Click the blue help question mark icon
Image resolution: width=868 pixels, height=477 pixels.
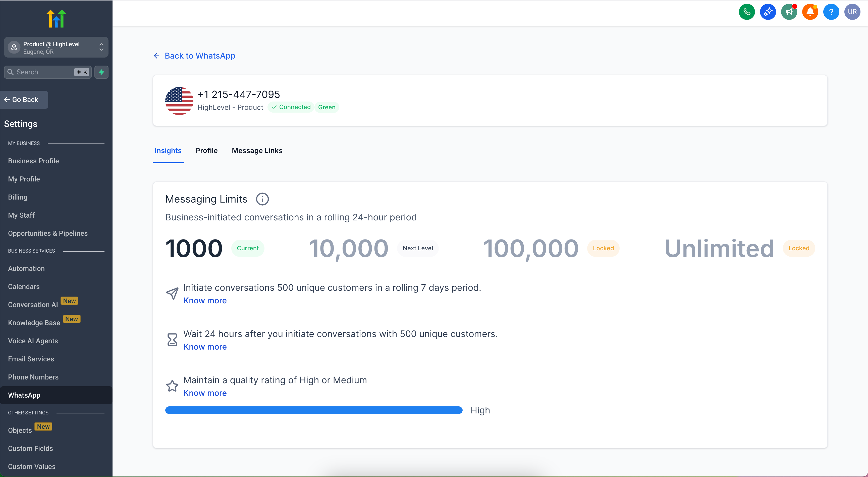click(x=831, y=12)
